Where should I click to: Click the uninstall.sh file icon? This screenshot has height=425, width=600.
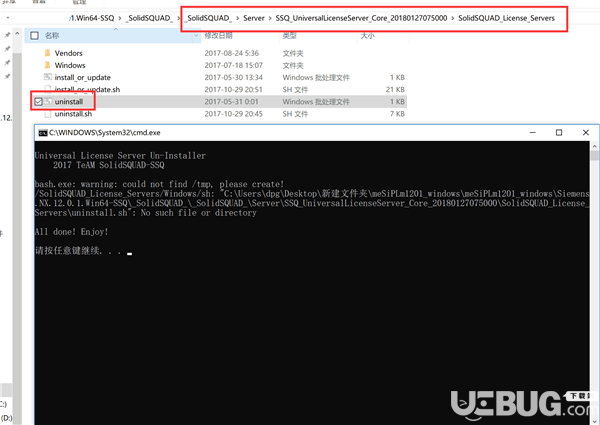[x=47, y=114]
